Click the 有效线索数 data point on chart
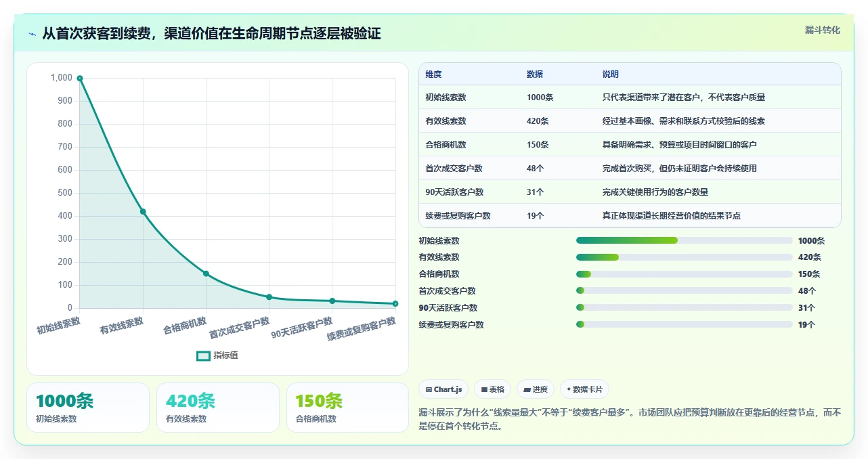This screenshot has height=459, width=868. tap(143, 211)
